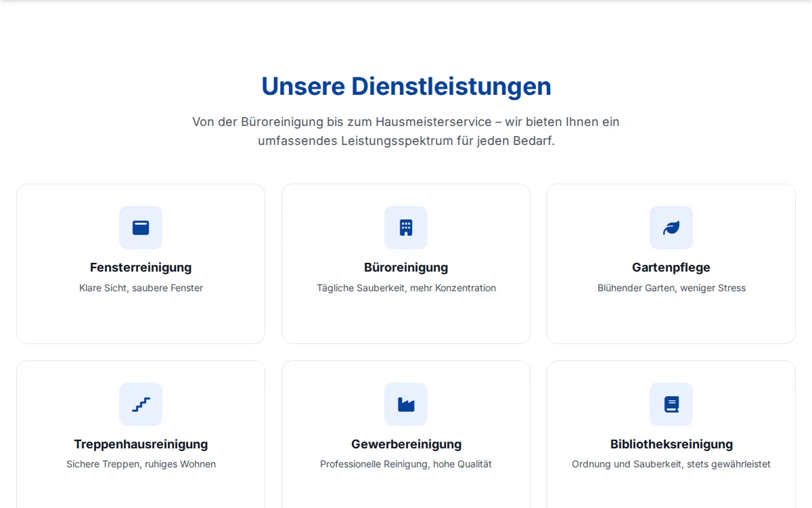Click the 'Unsere Dienstleistungen' section heading

tap(406, 87)
